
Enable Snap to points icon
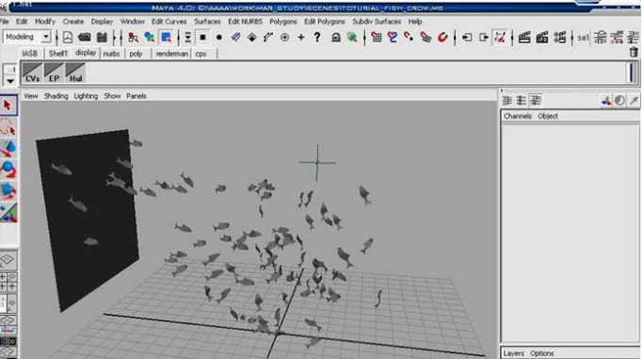(x=409, y=38)
